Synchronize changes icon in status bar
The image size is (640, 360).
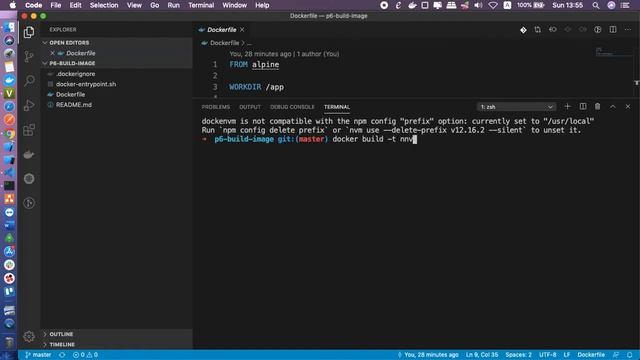(62, 355)
